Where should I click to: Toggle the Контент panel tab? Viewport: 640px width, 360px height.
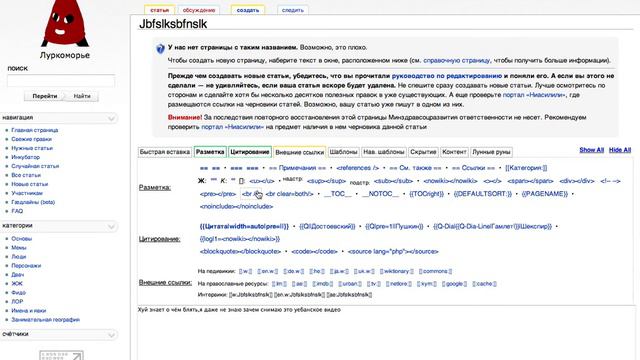454,152
